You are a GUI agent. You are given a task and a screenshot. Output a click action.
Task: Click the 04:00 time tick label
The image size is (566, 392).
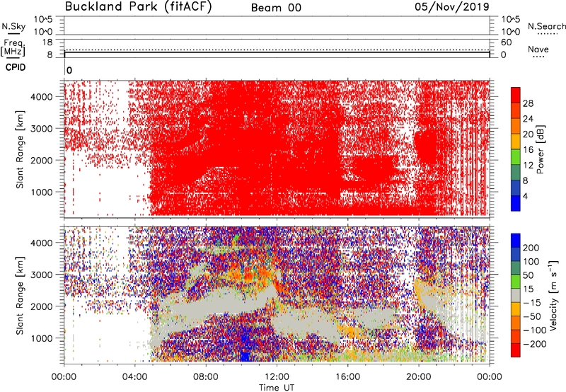pyautogui.click(x=135, y=377)
